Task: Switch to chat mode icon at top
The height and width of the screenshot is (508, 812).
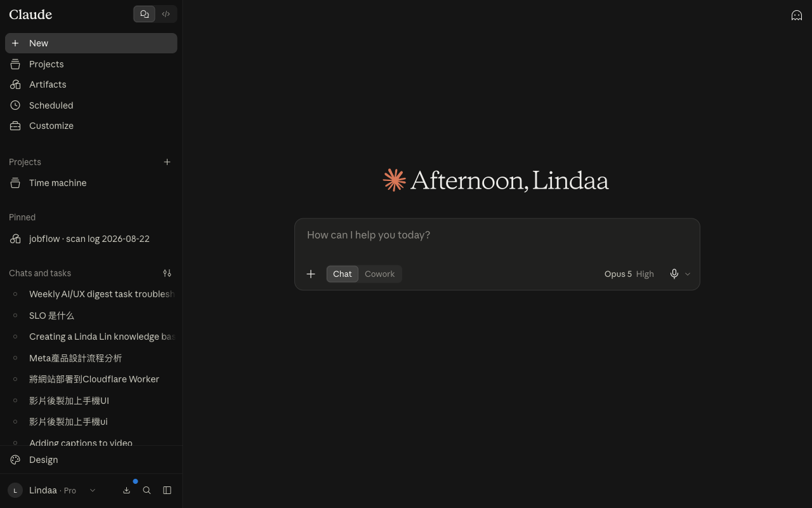Action: coord(145,14)
